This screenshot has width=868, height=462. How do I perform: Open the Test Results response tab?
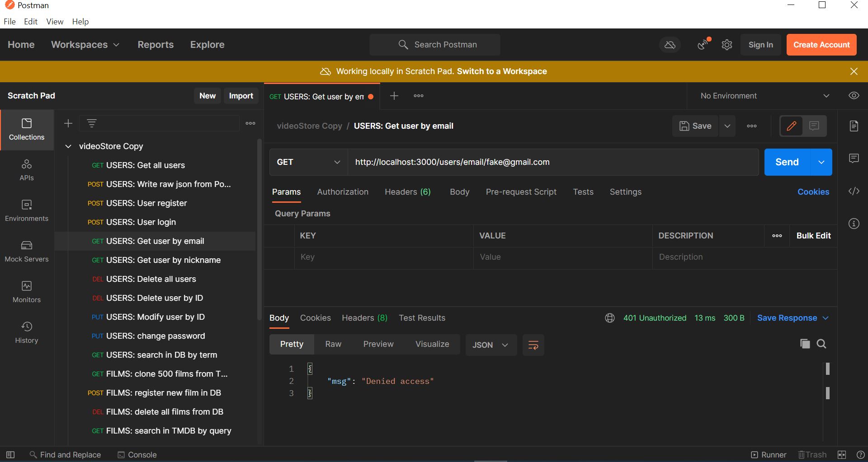pyautogui.click(x=422, y=318)
